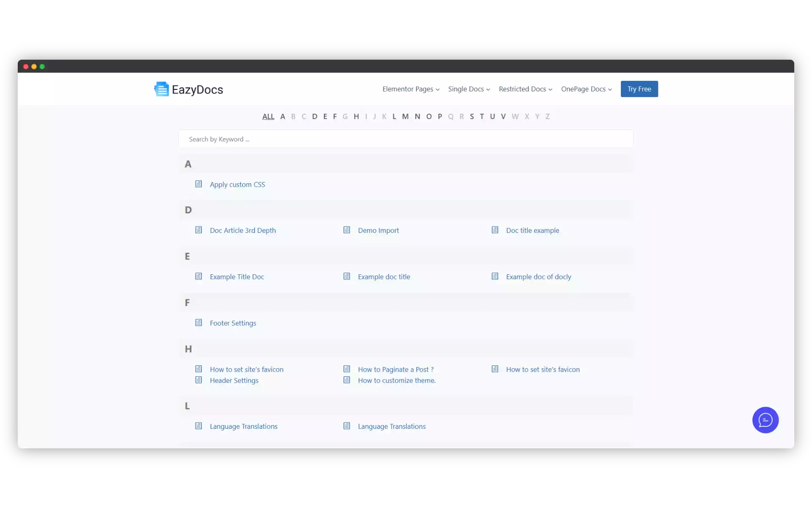Click the document icon beside How to customize theme
The width and height of the screenshot is (812, 508).
(x=347, y=380)
